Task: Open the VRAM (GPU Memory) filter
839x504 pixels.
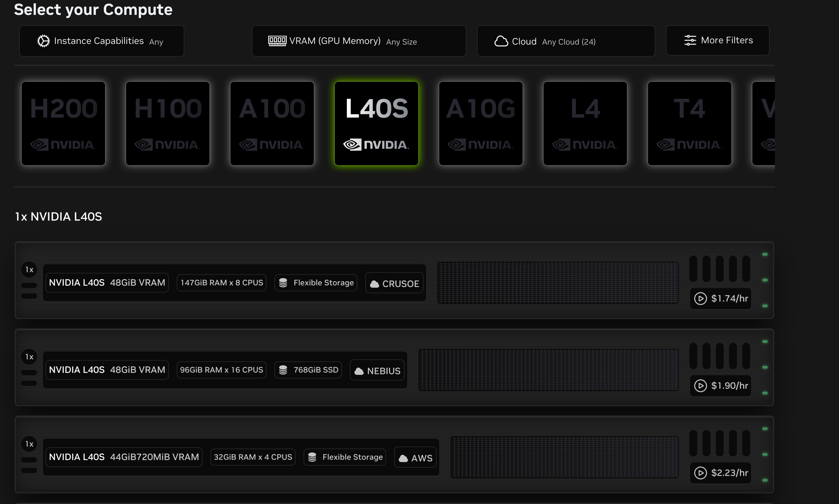Action: (x=359, y=41)
